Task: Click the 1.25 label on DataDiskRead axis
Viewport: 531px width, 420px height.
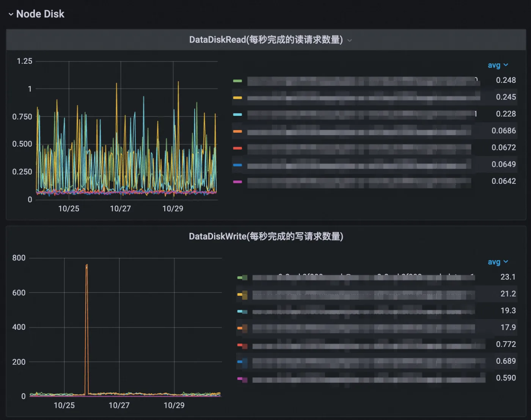Action: (x=25, y=61)
